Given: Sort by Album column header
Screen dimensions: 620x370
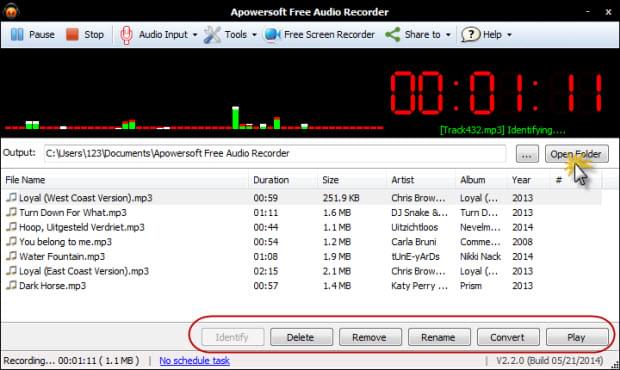Looking at the screenshot, I should pos(481,180).
